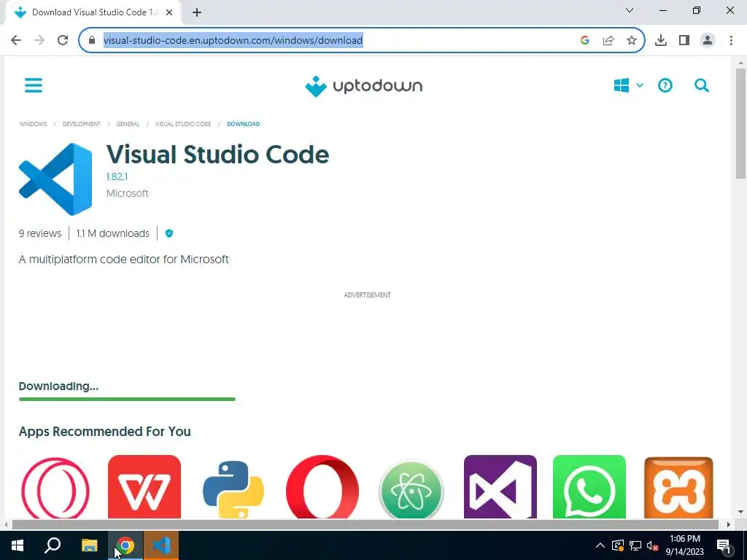Click version number 1.82.1

point(117,176)
